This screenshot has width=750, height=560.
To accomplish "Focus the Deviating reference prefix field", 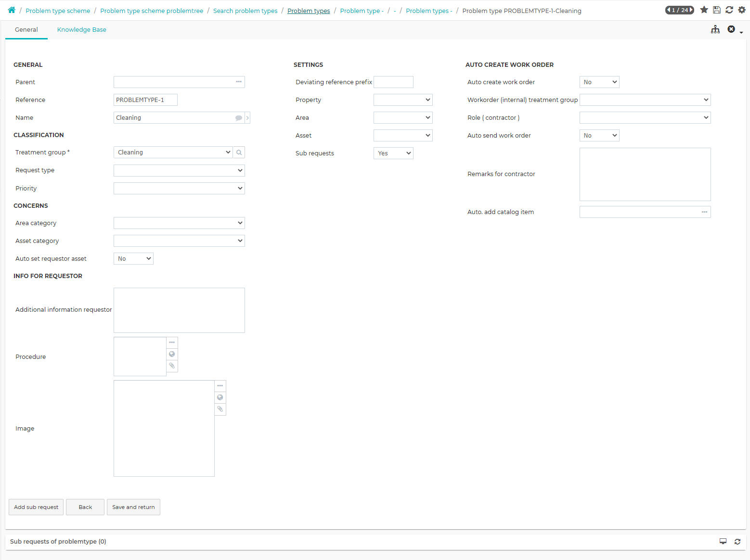I will coord(393,82).
